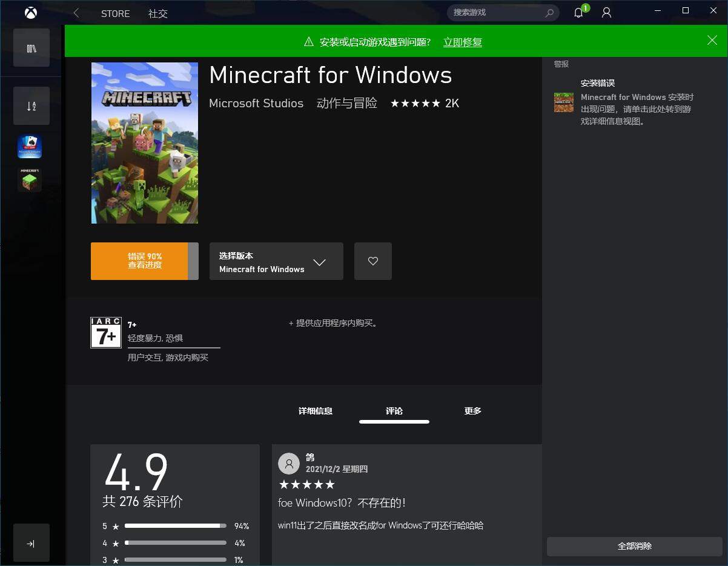728x566 pixels.
Task: Click the 提供应用程序内购买 text
Action: click(x=334, y=323)
